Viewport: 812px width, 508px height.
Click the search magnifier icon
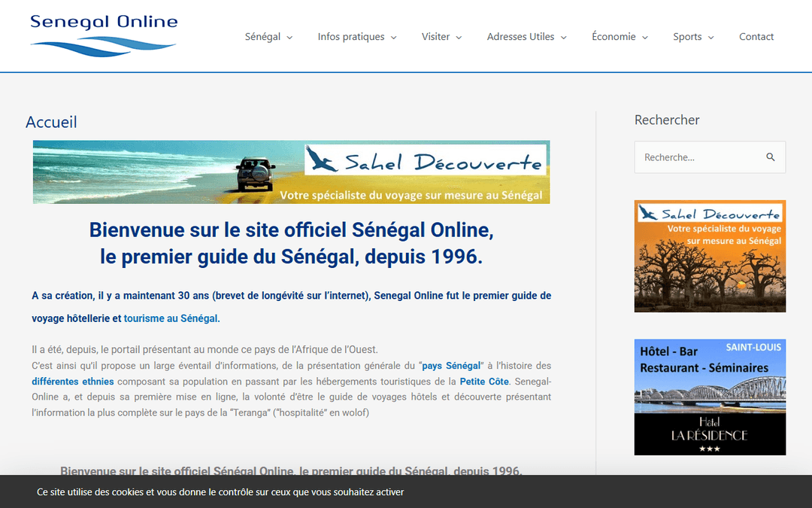click(x=770, y=157)
